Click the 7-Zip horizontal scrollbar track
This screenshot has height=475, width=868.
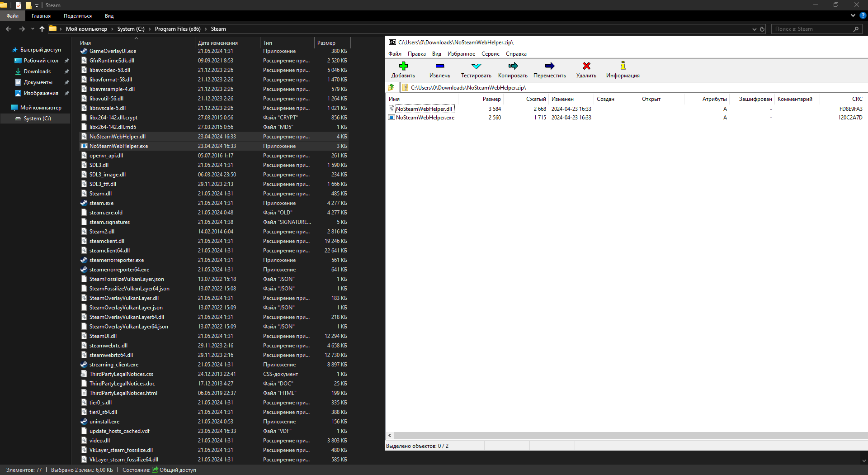pyautogui.click(x=631, y=436)
